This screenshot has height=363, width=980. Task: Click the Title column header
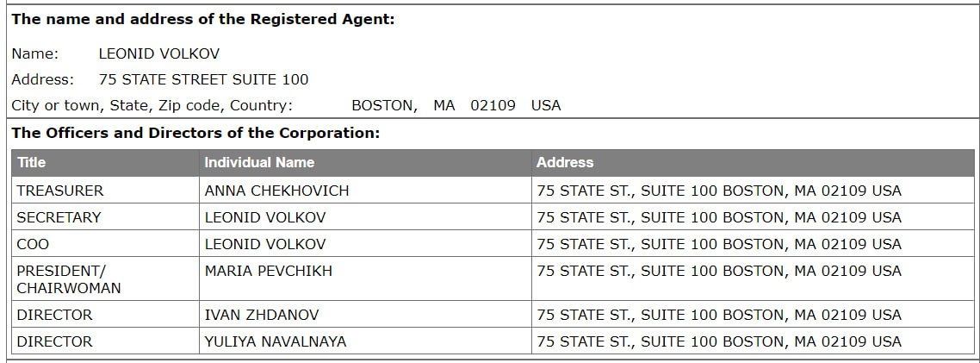[31, 163]
